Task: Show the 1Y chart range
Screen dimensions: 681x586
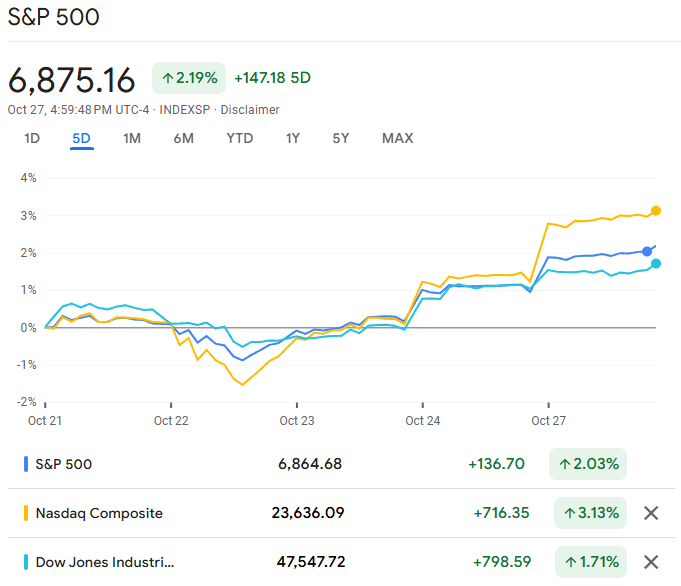Action: tap(293, 138)
